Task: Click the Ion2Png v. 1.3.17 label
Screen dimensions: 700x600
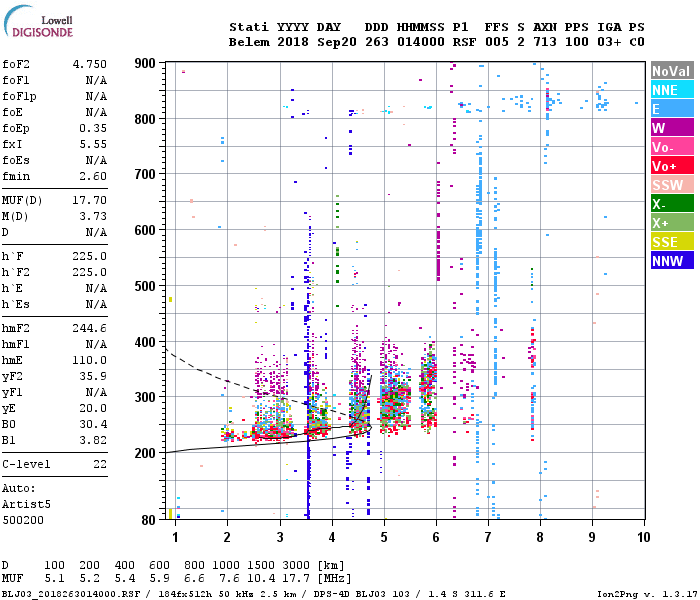Action: (647, 594)
